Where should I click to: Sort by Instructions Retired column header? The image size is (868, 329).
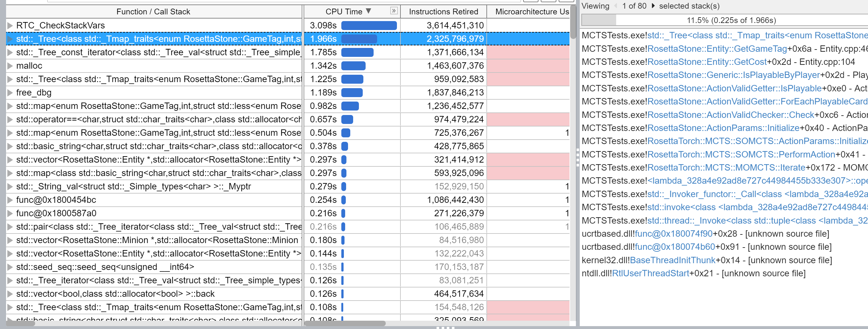(444, 11)
